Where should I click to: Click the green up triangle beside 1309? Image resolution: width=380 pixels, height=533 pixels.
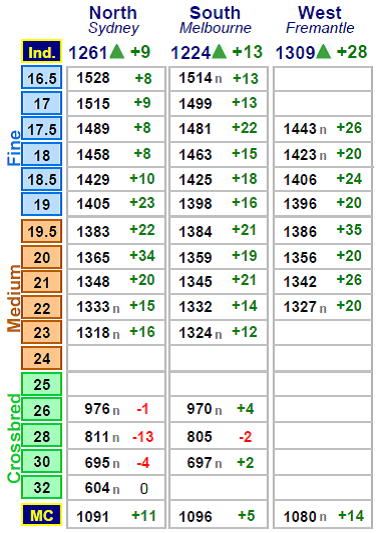point(324,52)
